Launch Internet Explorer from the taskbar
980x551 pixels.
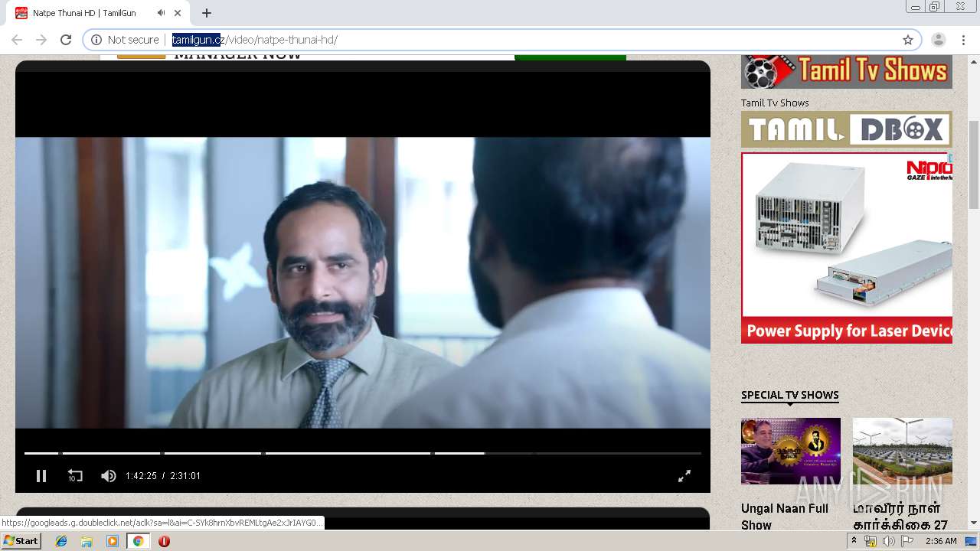(61, 541)
